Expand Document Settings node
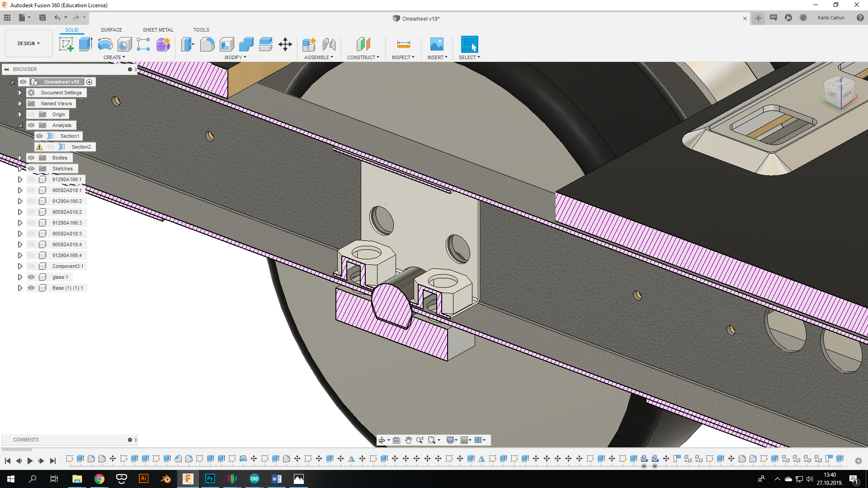Screen dimensions: 868x488 point(20,93)
